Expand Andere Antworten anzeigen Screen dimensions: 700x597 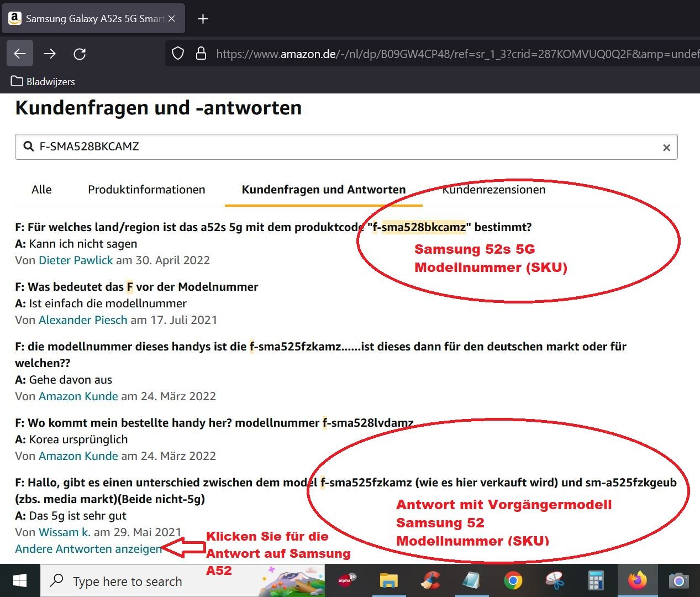(x=88, y=549)
